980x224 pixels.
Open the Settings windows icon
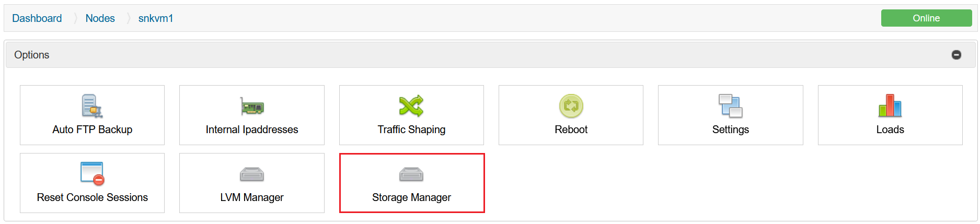coord(731,106)
